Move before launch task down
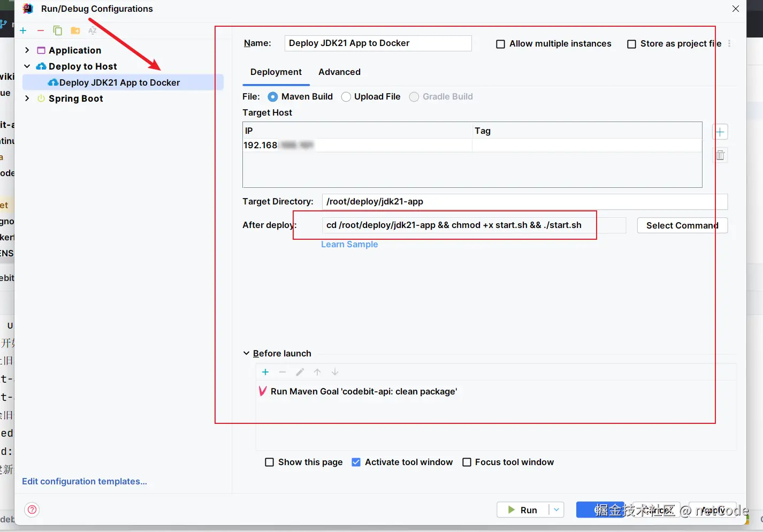 pos(335,372)
